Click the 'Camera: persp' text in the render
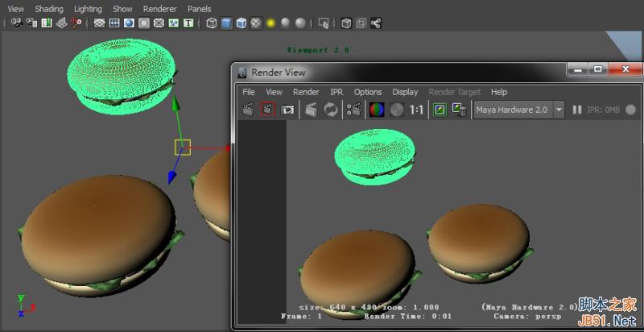Viewport: 644px width, 332px height. point(527,317)
